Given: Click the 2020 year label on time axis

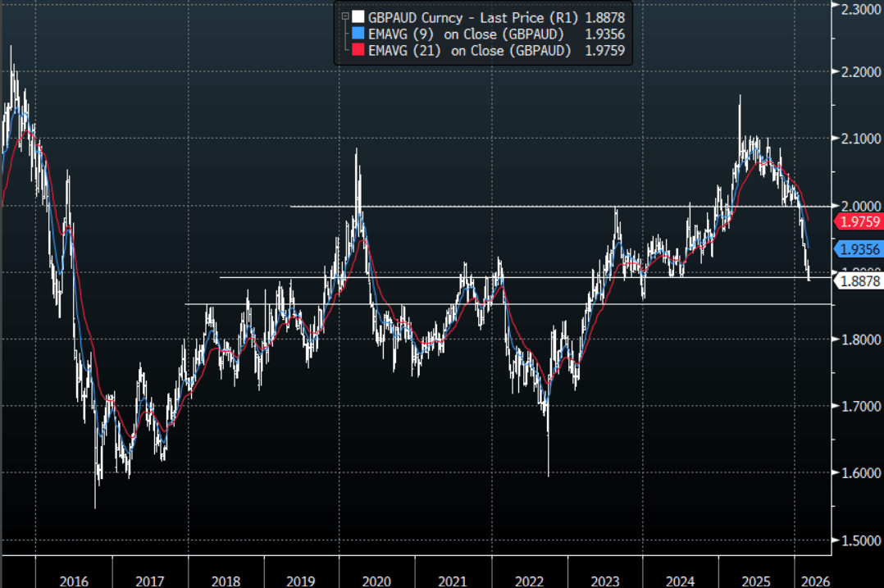Looking at the screenshot, I should (376, 581).
